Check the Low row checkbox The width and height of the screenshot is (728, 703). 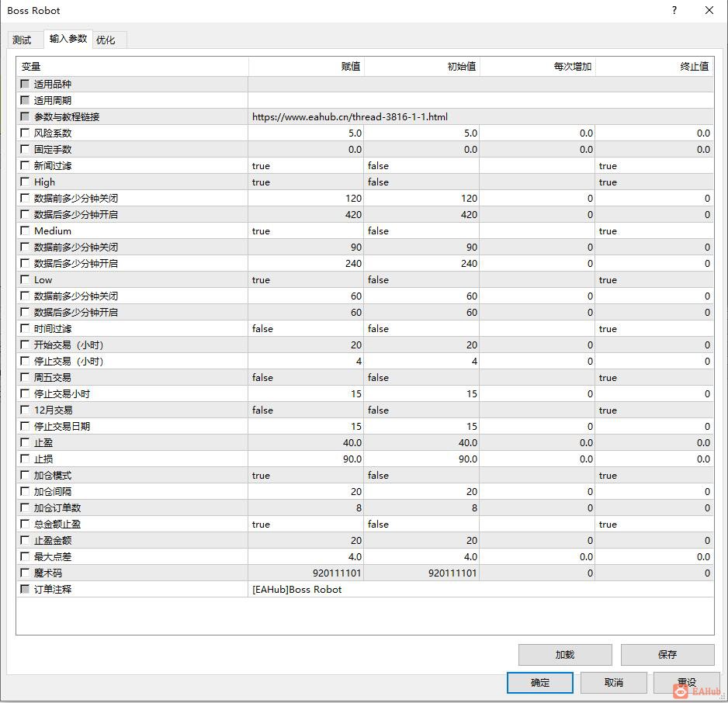(x=25, y=279)
